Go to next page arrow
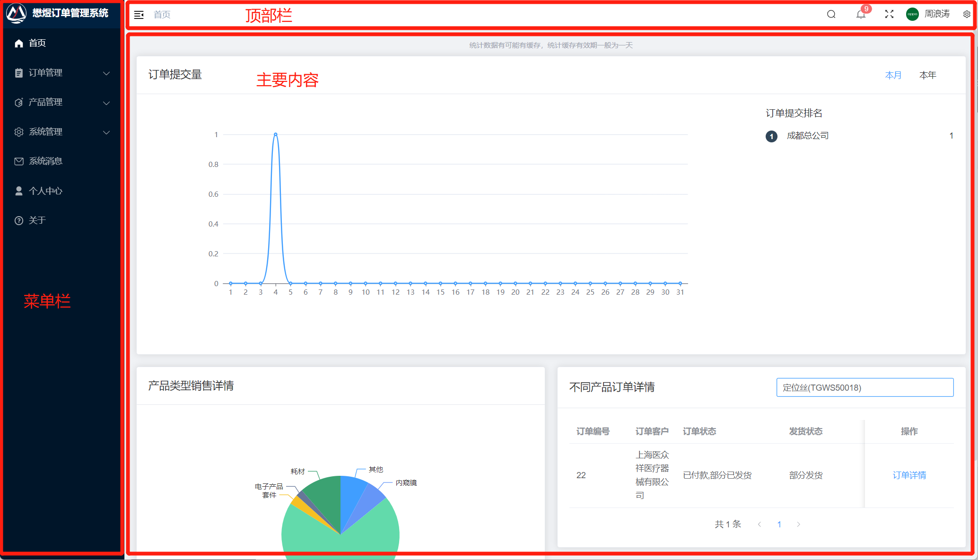The height and width of the screenshot is (560, 978). pyautogui.click(x=798, y=524)
